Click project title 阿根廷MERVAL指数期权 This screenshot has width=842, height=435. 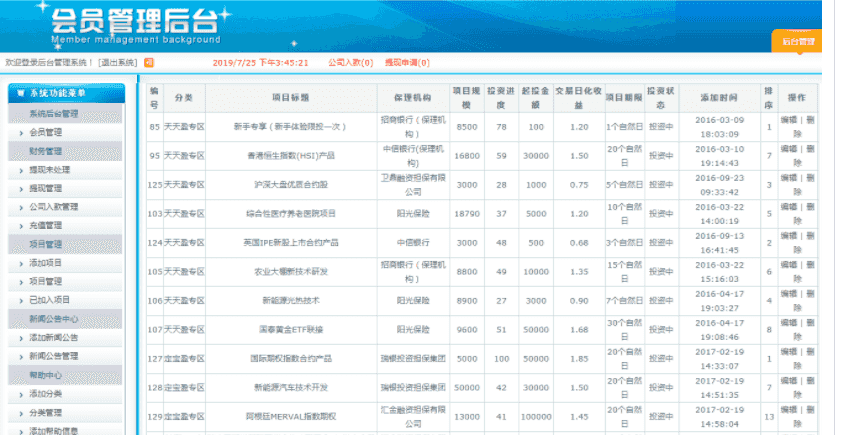coord(291,417)
